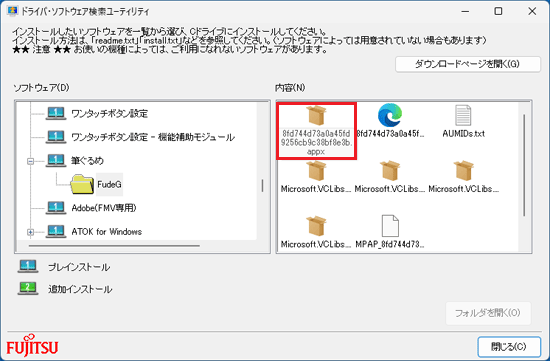Open the FudeG folder icon
This screenshot has width=550, height=361.
tap(82, 184)
